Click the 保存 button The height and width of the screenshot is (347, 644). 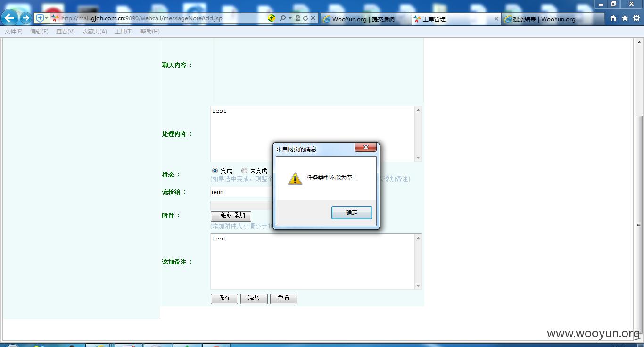coord(224,298)
